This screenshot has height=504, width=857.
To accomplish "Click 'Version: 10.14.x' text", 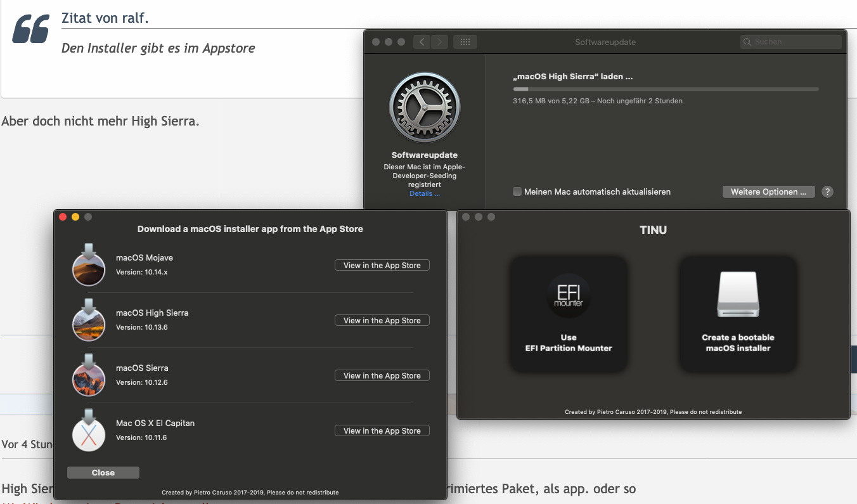I will click(x=141, y=272).
